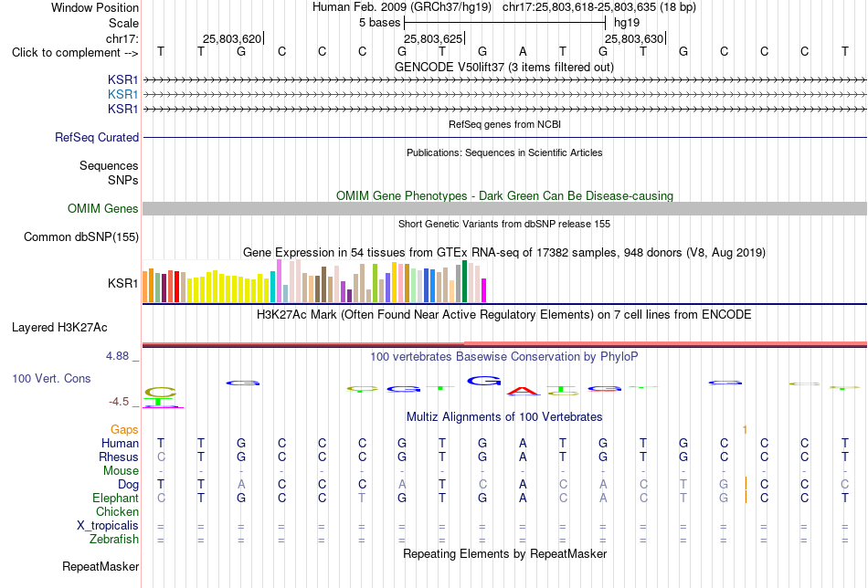The image size is (868, 588).
Task: Select the Dog alignment row label
Action: (x=128, y=484)
